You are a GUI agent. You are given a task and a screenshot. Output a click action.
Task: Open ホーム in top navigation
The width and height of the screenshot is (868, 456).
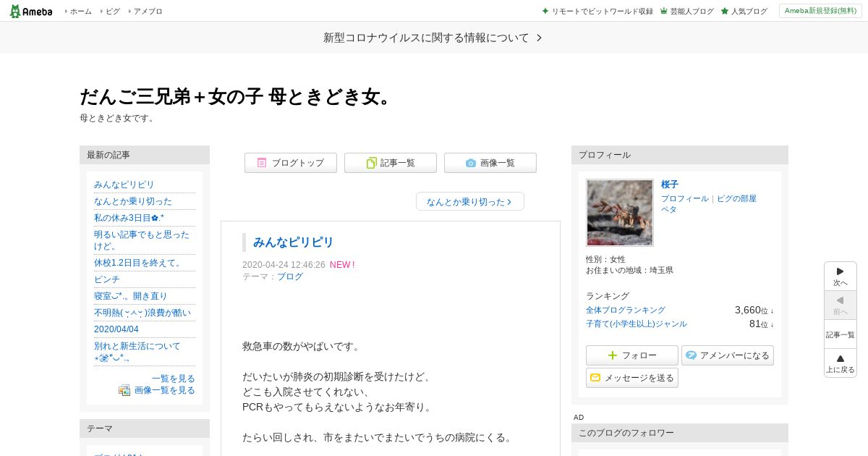[x=80, y=12]
